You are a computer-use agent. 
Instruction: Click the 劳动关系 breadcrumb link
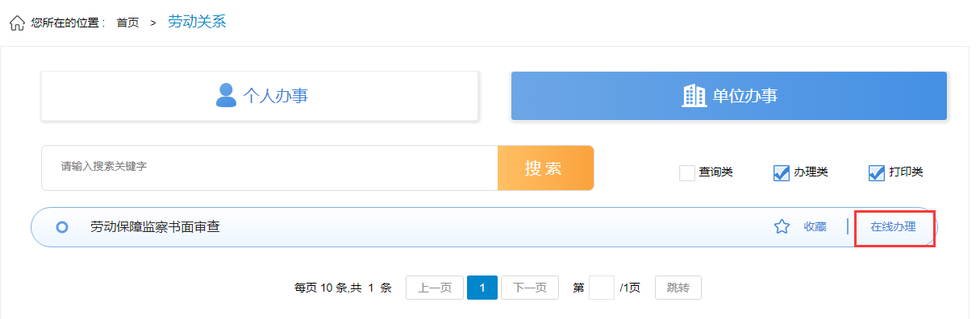click(x=197, y=22)
